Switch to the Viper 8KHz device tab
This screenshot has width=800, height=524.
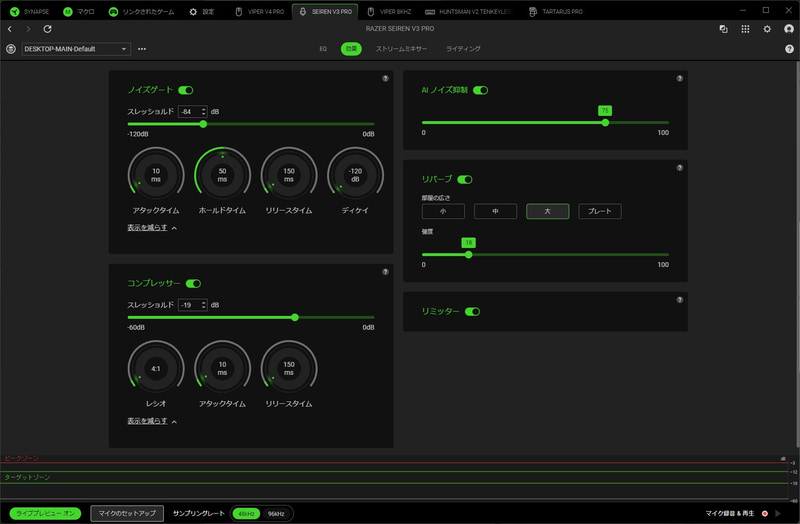coord(389,11)
